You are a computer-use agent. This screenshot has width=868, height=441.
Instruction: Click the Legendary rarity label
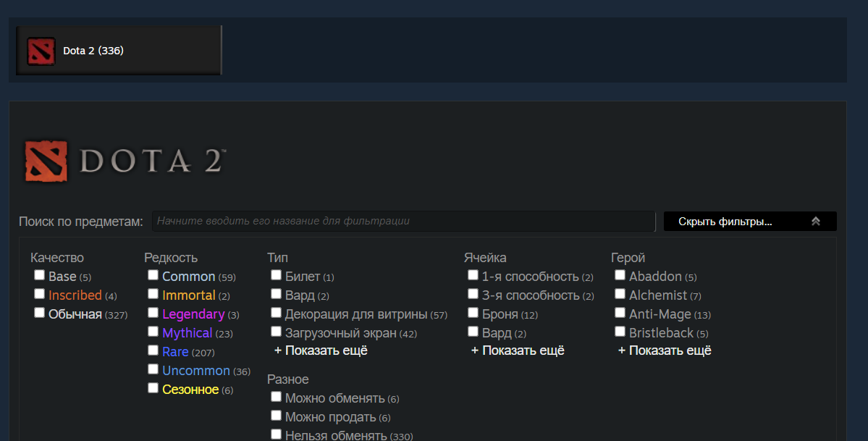[193, 314]
